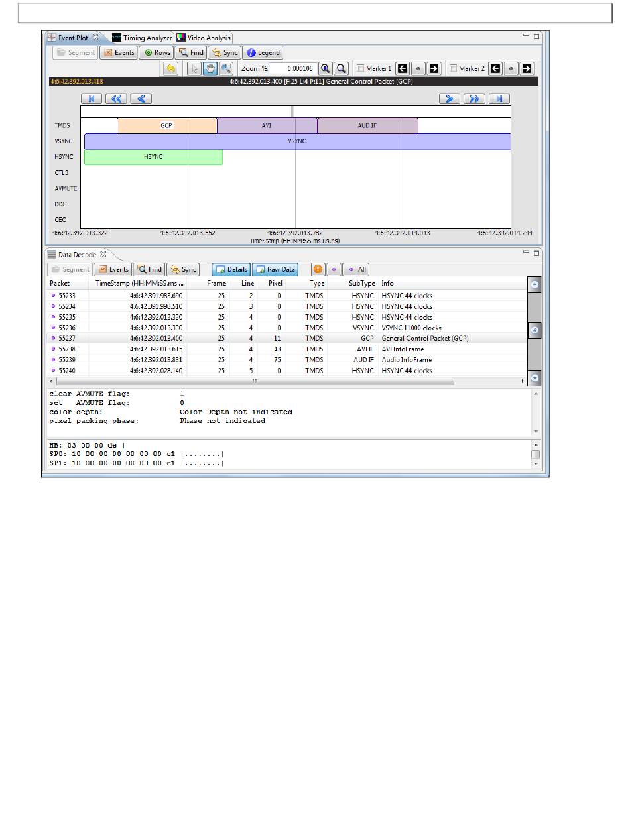
Task: Jump to last event in plot
Action: 499,99
